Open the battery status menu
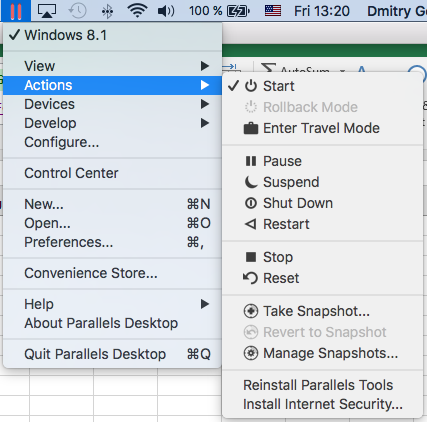 click(x=238, y=11)
